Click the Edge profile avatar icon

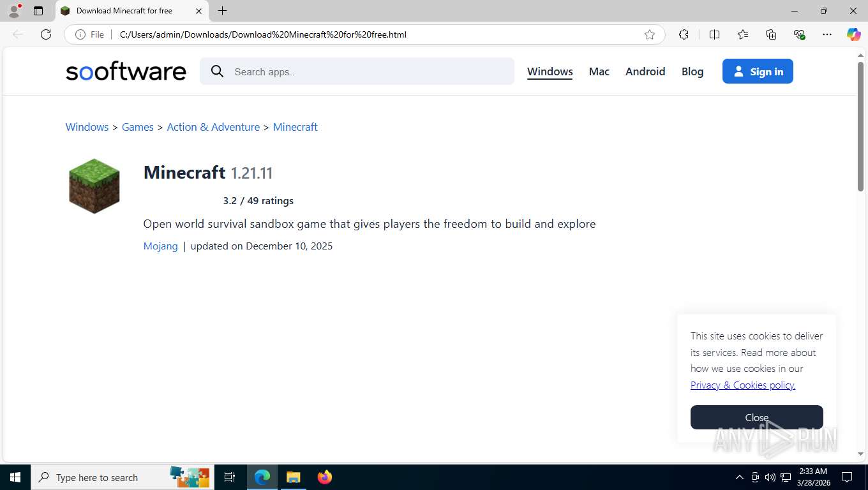tap(14, 10)
